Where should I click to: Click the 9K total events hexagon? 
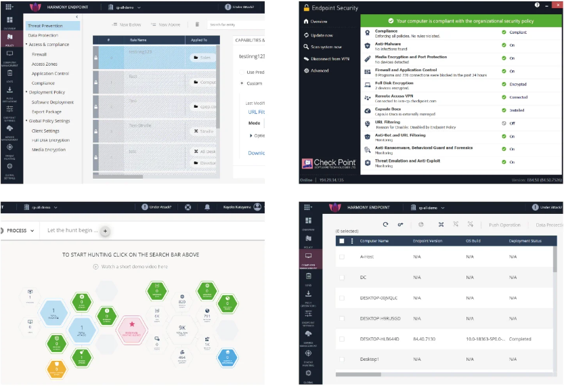[182, 330]
